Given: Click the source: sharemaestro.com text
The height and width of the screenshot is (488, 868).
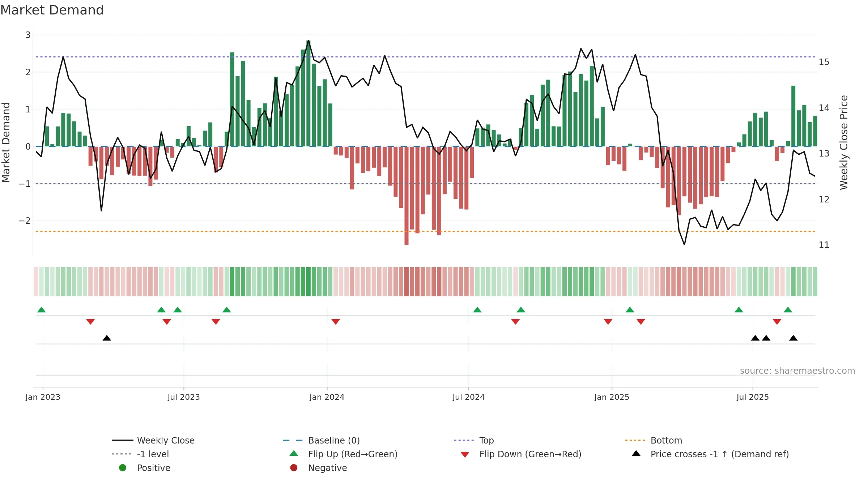Looking at the screenshot, I should coord(797,371).
